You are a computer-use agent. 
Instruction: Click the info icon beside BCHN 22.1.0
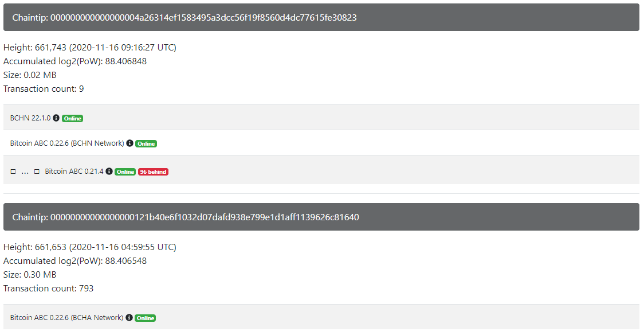pyautogui.click(x=56, y=118)
